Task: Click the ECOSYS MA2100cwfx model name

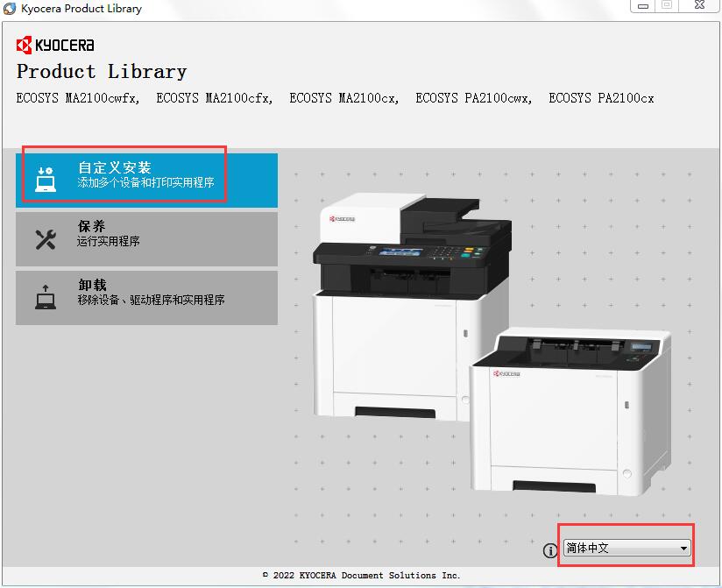Action: pos(78,98)
